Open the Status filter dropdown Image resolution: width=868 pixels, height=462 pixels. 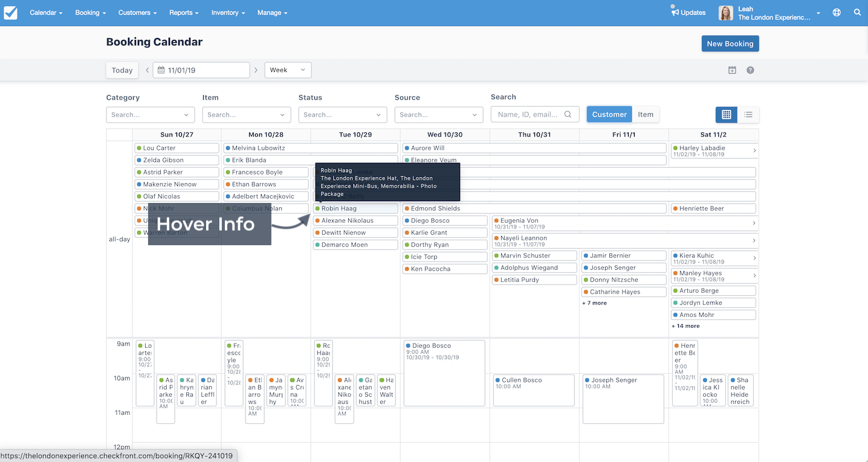[x=343, y=115]
